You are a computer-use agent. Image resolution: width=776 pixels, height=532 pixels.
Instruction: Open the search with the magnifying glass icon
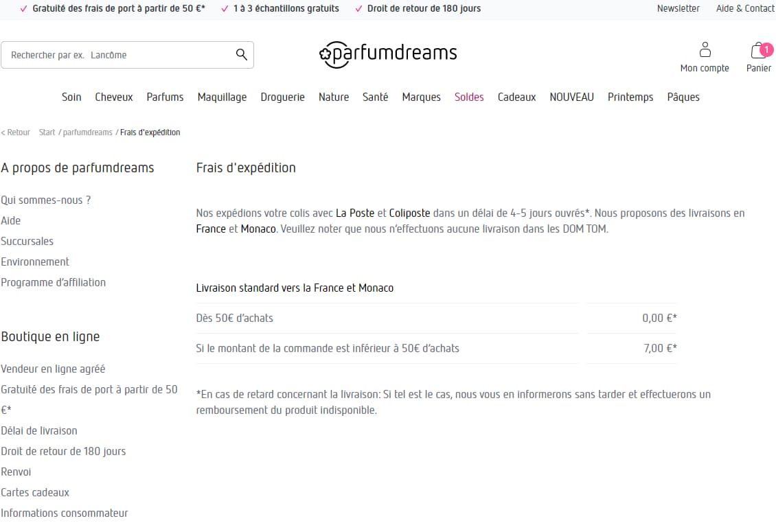240,54
